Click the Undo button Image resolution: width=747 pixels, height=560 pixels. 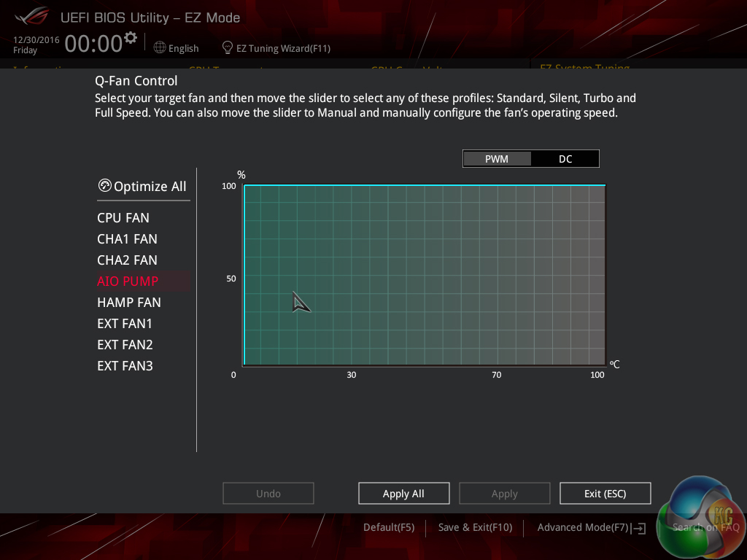click(268, 494)
